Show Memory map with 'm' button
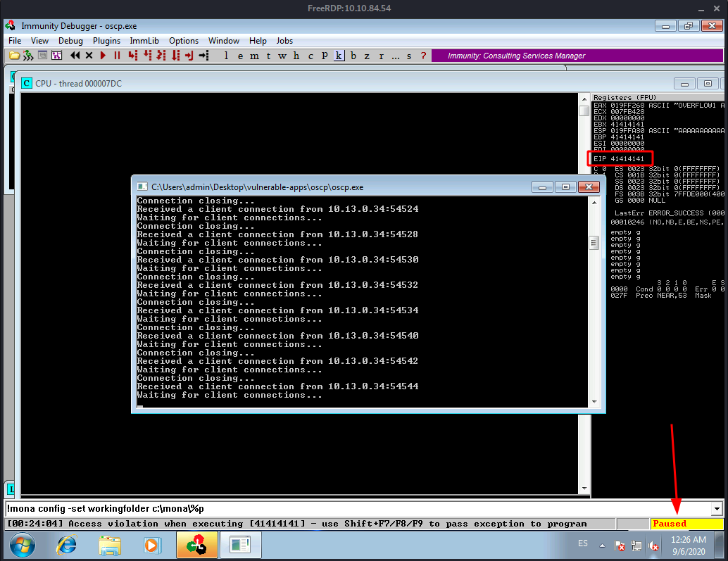Viewport: 728px width, 561px height. point(254,56)
